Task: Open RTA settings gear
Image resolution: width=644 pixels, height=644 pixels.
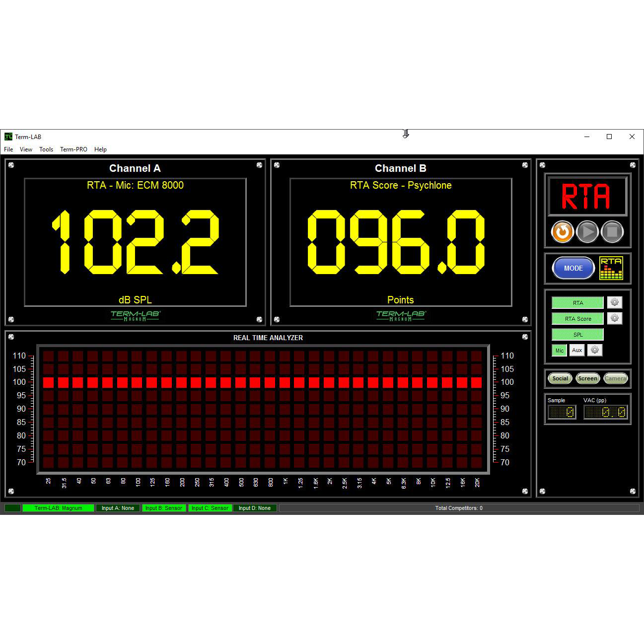Action: point(615,302)
